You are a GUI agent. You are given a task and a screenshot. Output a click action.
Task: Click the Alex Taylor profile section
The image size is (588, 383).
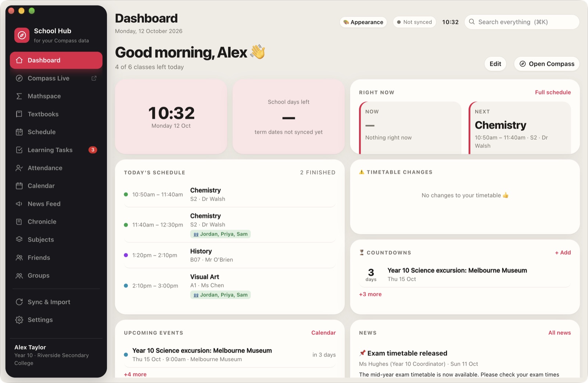point(56,355)
